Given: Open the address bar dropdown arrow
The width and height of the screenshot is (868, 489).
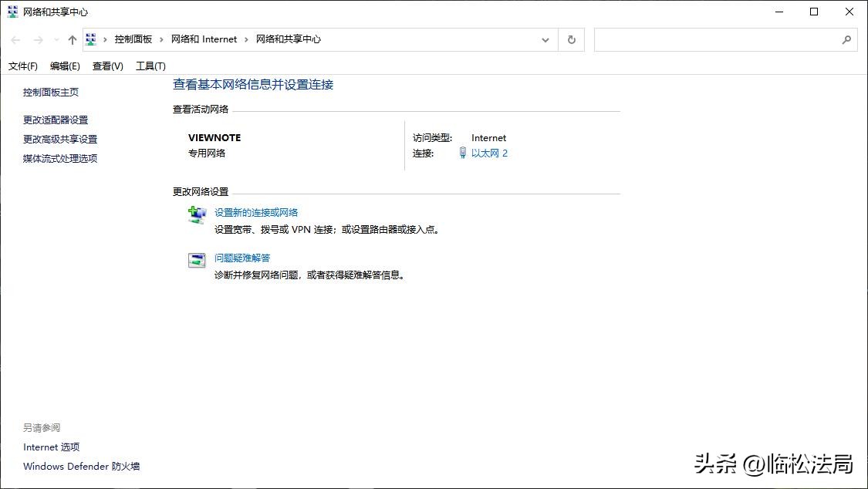Looking at the screenshot, I should tap(545, 39).
